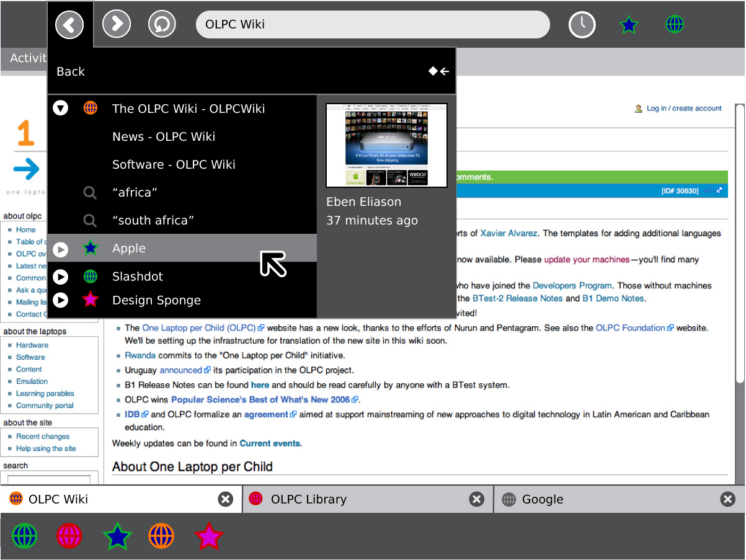Viewport: 746px width, 560px height.
Task: Open the red globe bookmark in bottom tray
Action: (69, 536)
